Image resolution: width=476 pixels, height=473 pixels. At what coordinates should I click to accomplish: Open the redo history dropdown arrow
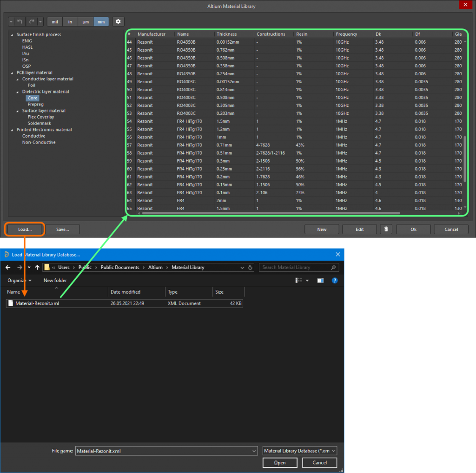[x=40, y=21]
